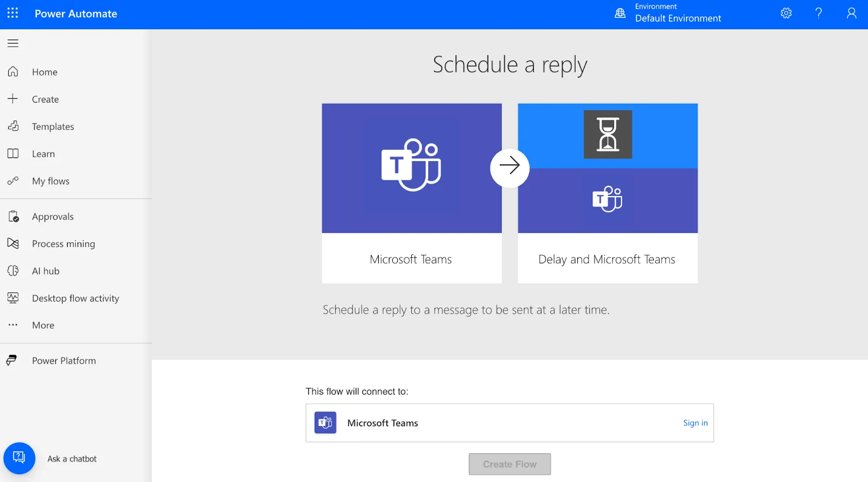Open the app launcher waffle icon

[12, 13]
